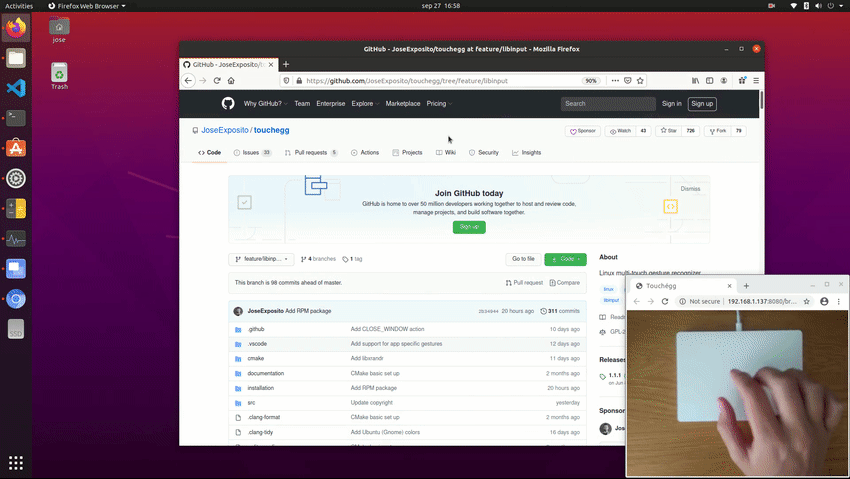Bookmark this page with Firefox star

[640, 81]
